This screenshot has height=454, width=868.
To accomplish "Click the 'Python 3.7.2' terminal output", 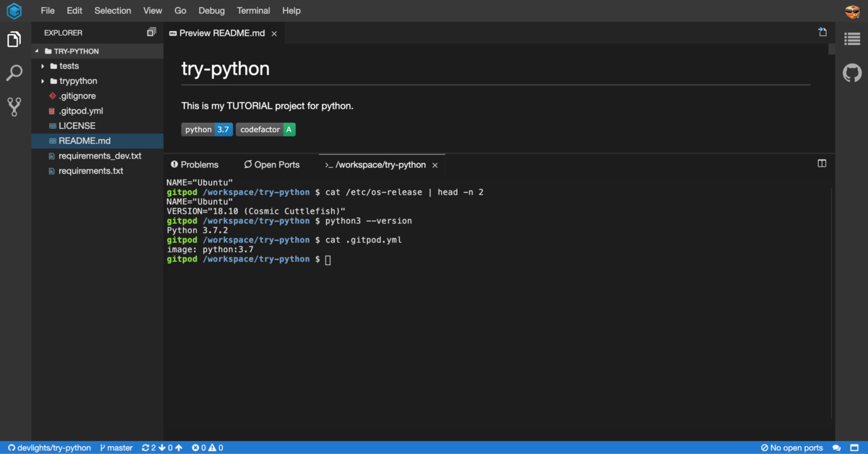I will (197, 230).
